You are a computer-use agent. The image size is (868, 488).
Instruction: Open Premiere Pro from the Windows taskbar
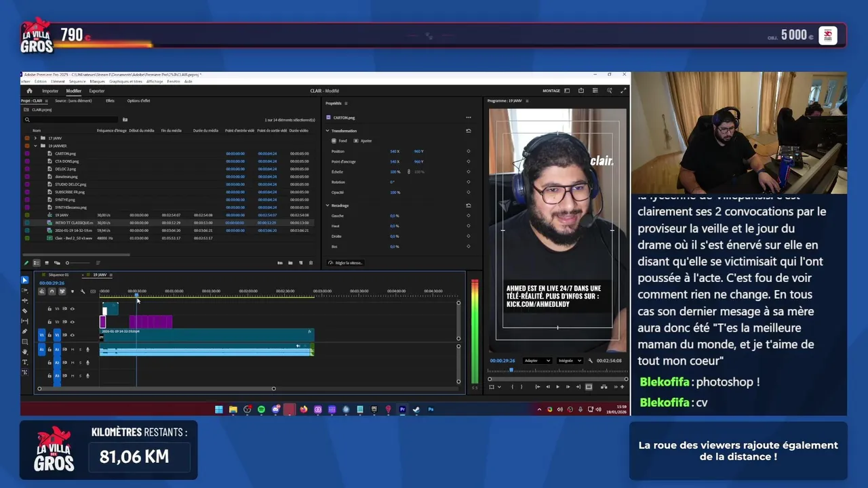[402, 409]
